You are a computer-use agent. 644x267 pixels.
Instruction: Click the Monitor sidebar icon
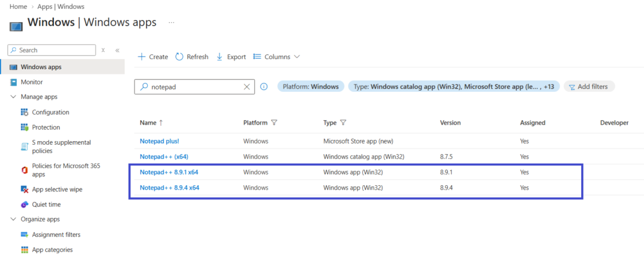14,82
